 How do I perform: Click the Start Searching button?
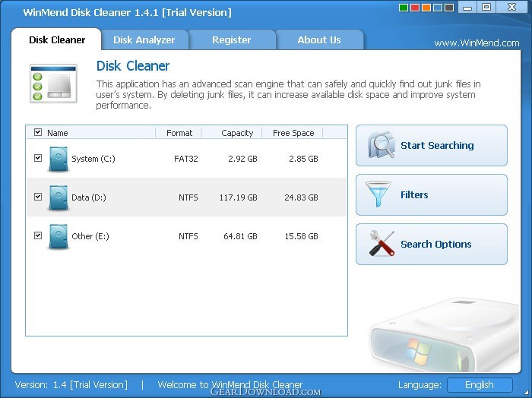coord(432,145)
